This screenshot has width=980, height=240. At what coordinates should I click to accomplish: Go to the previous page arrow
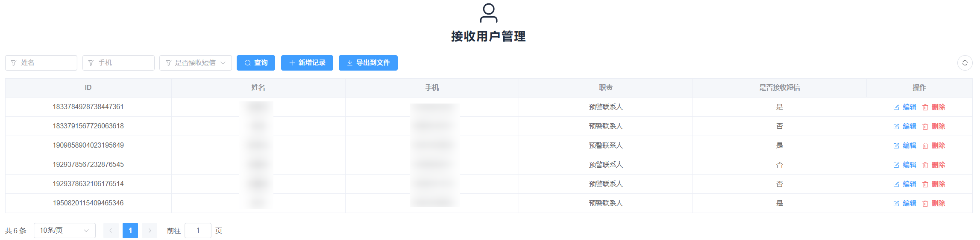pyautogui.click(x=111, y=231)
